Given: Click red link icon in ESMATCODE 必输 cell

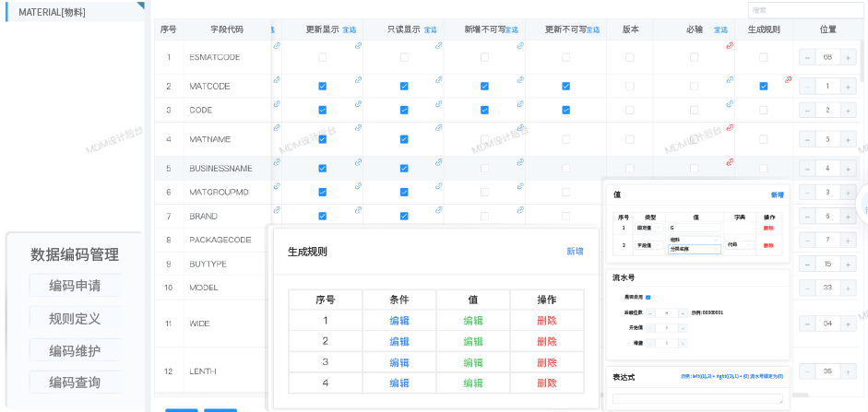Looking at the screenshot, I should tap(729, 45).
